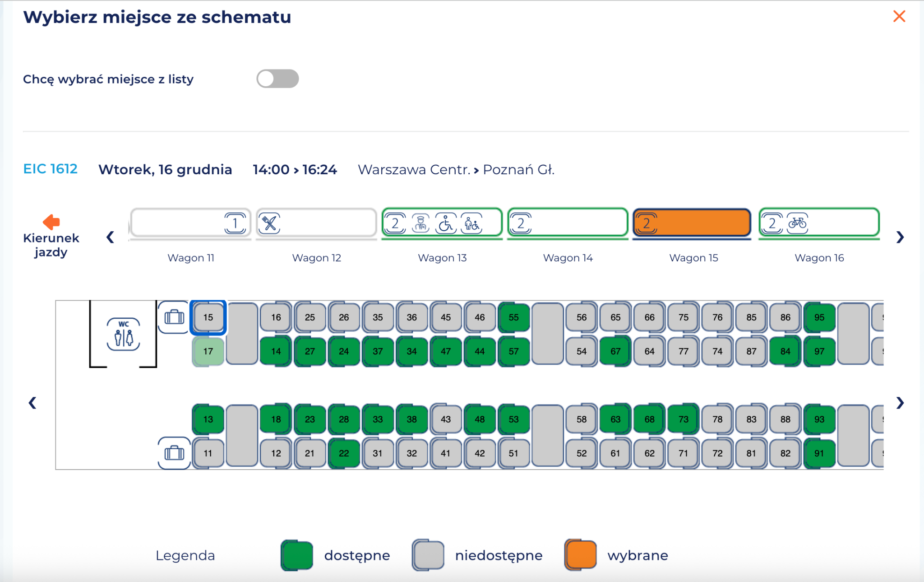Click the top luggage rack icon

174,317
